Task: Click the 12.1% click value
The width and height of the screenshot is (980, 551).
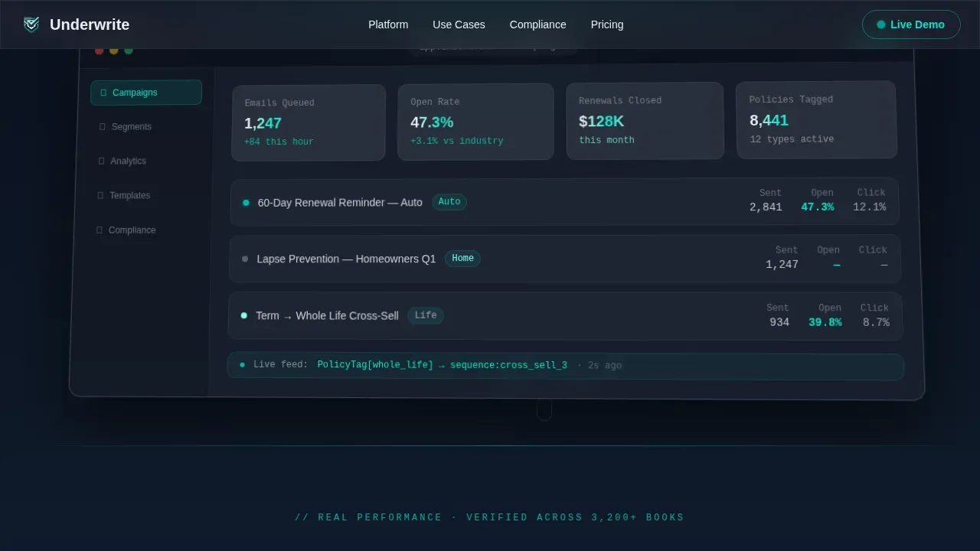Action: pos(869,207)
